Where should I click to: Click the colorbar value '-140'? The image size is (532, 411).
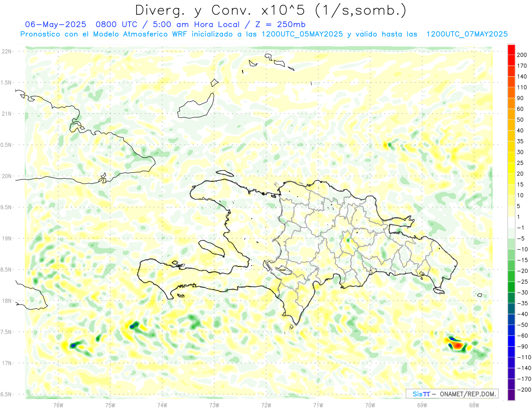(x=525, y=368)
